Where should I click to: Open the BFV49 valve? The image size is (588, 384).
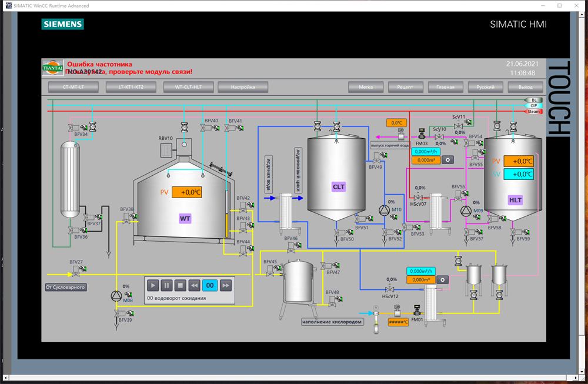[376, 158]
